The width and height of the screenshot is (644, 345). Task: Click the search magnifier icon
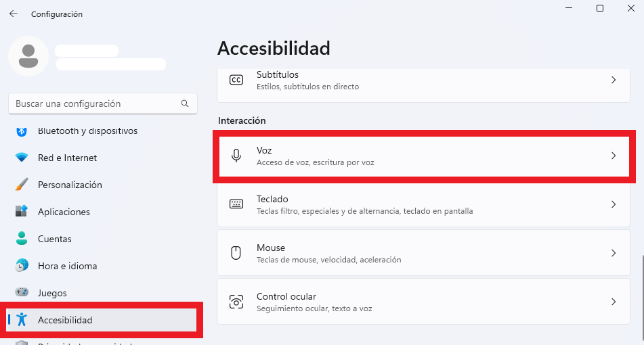click(x=185, y=103)
